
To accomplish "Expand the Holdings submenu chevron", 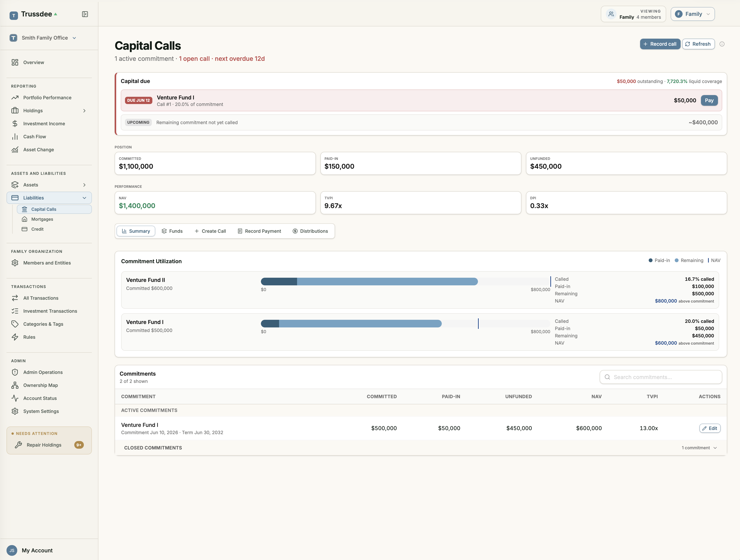I will coord(84,111).
